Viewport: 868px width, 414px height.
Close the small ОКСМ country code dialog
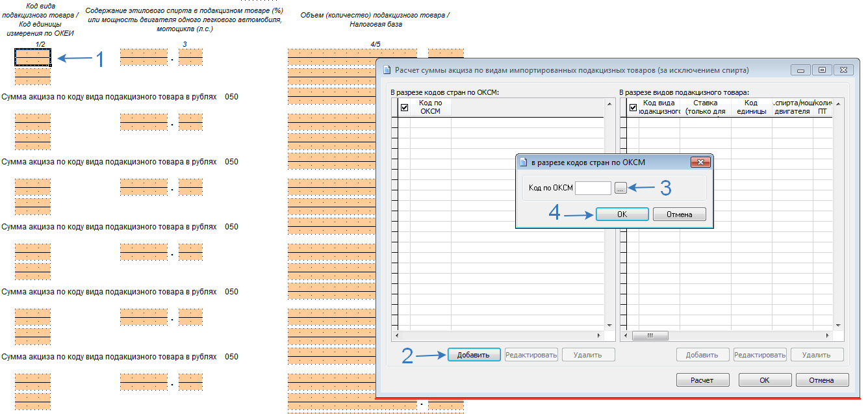[700, 162]
